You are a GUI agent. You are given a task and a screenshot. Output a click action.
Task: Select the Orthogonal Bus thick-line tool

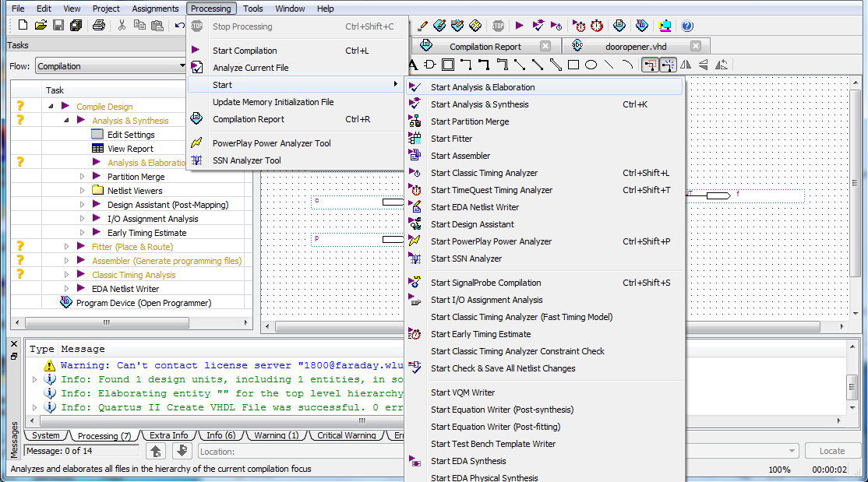(x=484, y=65)
